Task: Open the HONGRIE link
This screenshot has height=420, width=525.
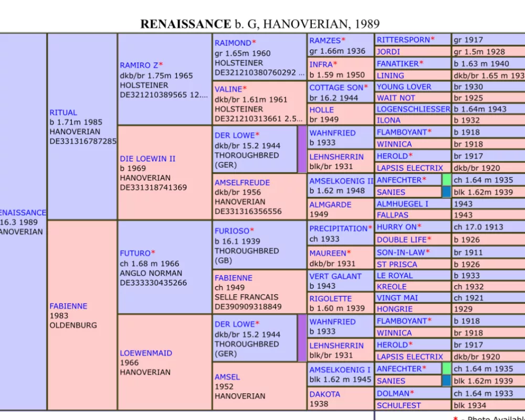Action: pos(394,309)
